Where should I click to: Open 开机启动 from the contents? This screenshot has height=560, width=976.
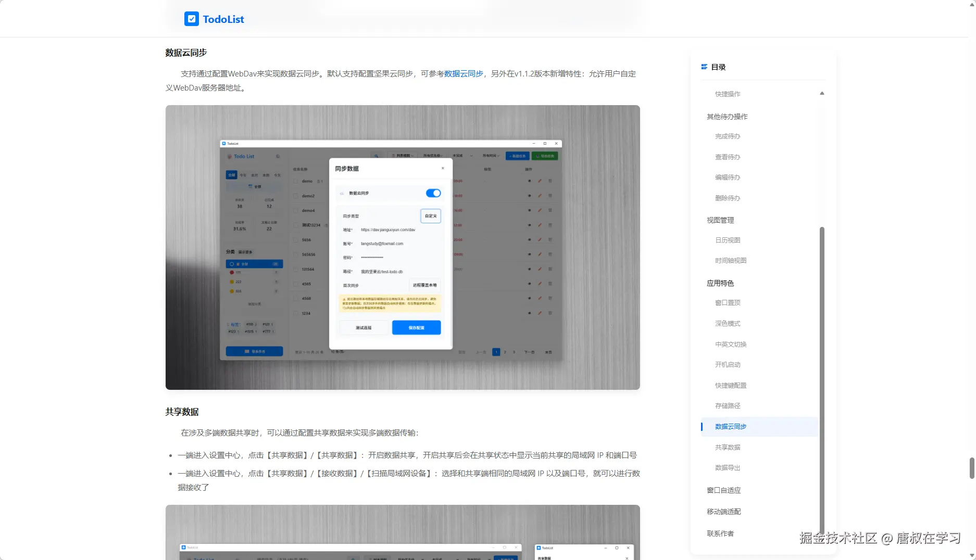(x=728, y=365)
